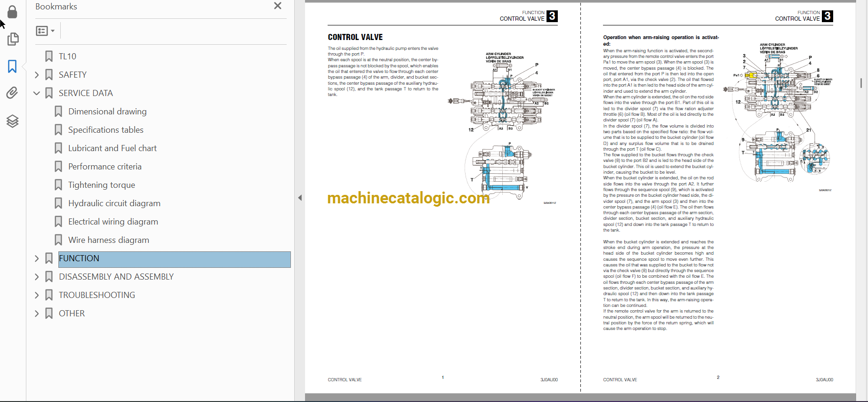Open the TL10 bookmark

tap(67, 56)
